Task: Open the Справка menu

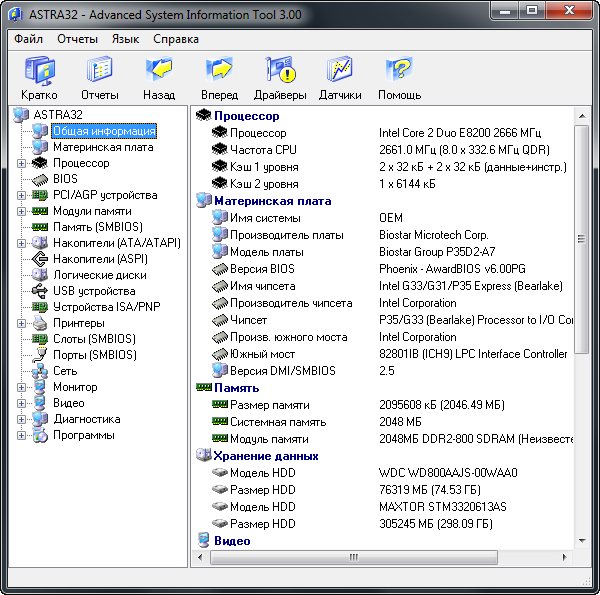Action: click(x=176, y=39)
